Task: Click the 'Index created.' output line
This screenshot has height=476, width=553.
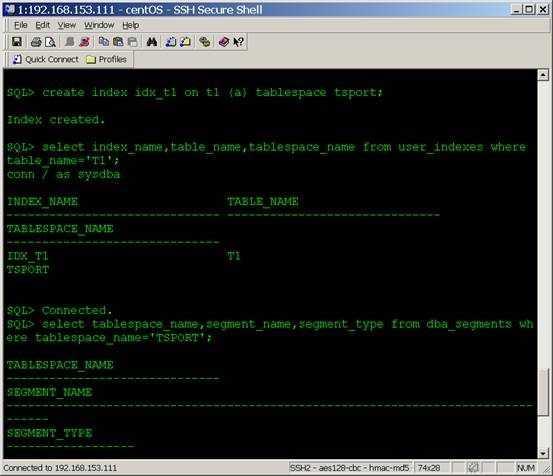Action: [56, 120]
